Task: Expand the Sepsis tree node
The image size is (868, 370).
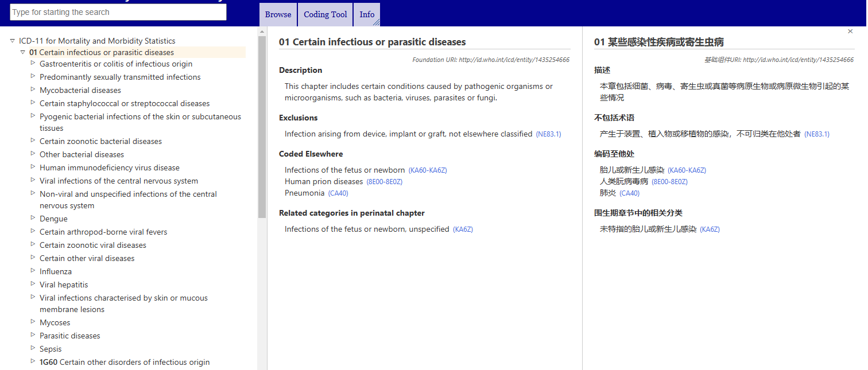Action: [33, 349]
